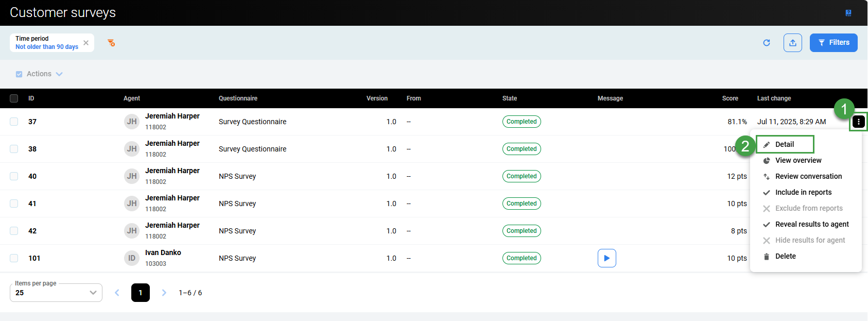Click Jeremiah Harper's avatar in row 40
The height and width of the screenshot is (321, 868).
pyautogui.click(x=132, y=176)
